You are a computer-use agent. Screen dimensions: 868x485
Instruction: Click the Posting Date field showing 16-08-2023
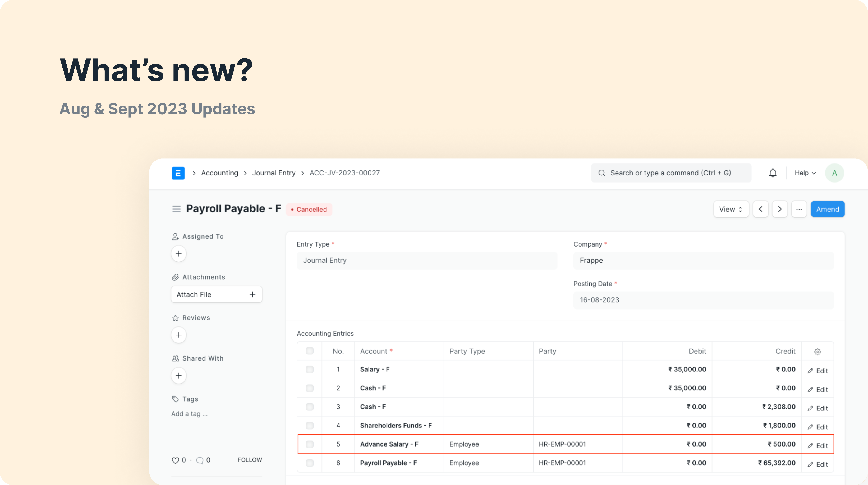tap(703, 300)
